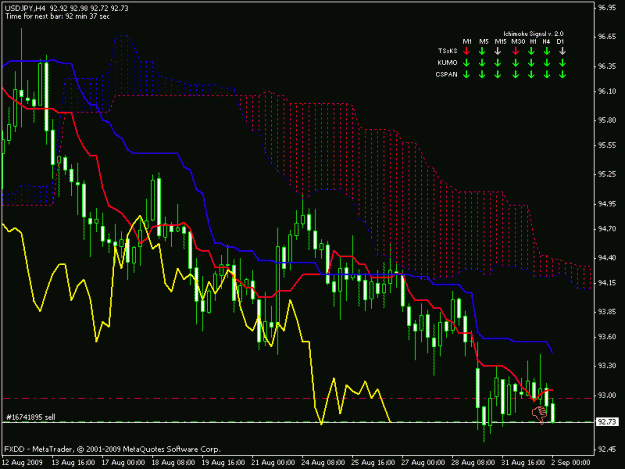Click the KUMO arrow for M1
This screenshot has height=469, width=625.
(466, 63)
